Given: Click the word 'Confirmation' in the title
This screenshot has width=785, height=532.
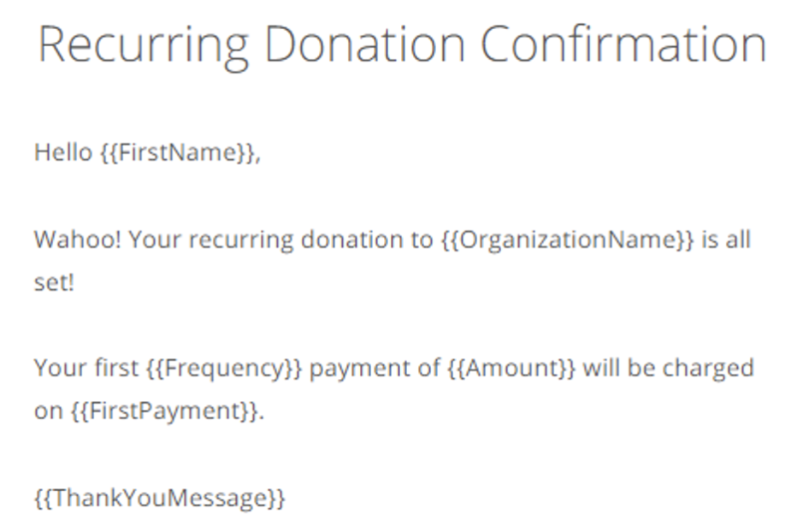Looking at the screenshot, I should (x=623, y=45).
